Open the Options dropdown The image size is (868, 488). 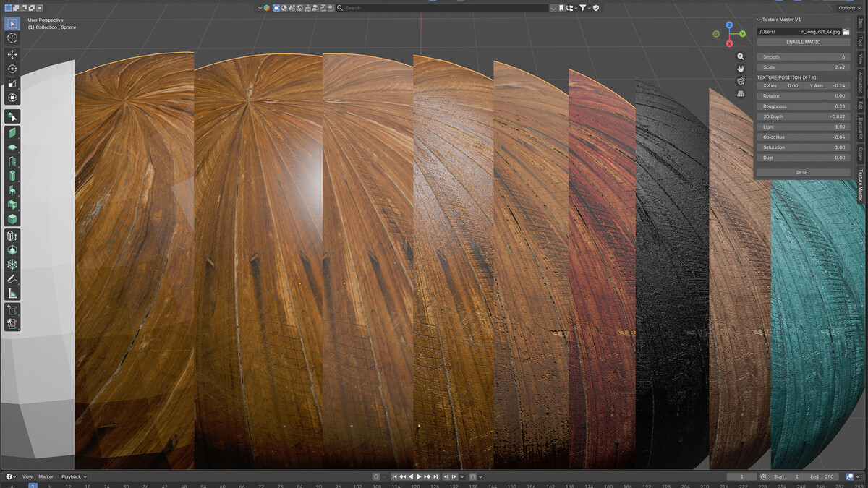[849, 8]
